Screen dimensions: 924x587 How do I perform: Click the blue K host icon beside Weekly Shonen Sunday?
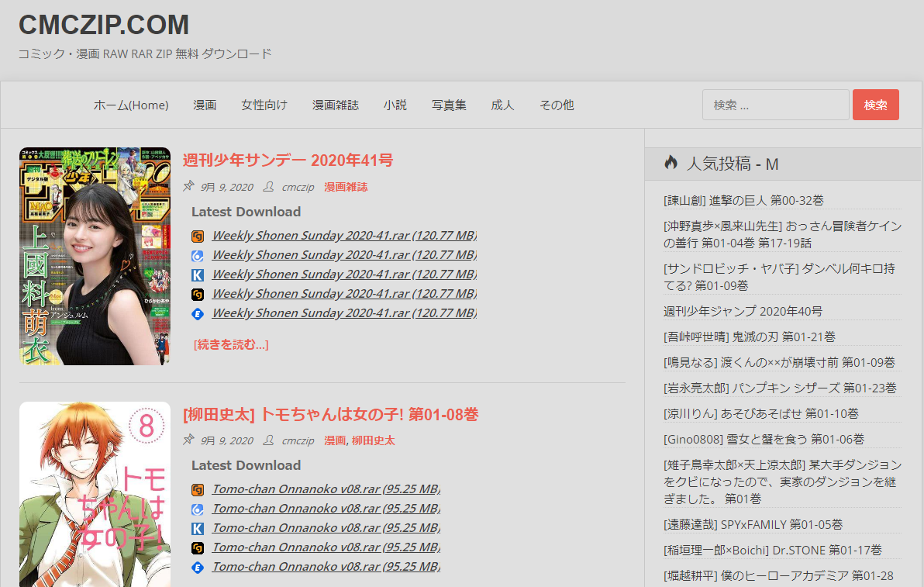198,275
